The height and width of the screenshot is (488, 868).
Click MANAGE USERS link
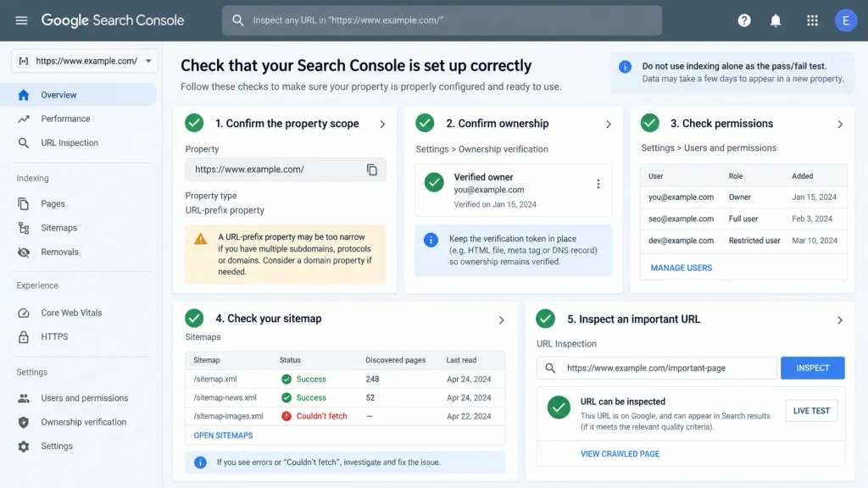pyautogui.click(x=681, y=268)
